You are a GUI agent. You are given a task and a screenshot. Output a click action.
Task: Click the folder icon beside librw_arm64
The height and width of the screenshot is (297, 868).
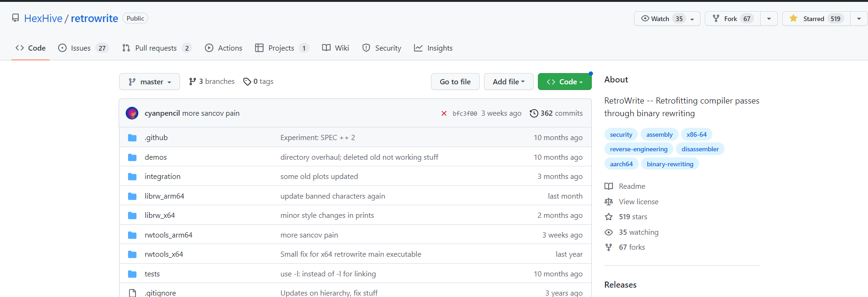click(x=132, y=196)
